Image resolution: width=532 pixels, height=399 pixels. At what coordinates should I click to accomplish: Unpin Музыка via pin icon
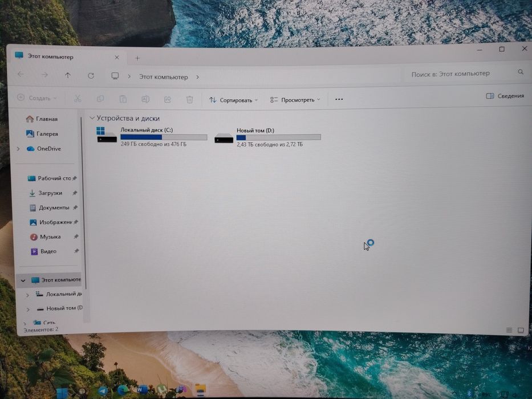tap(76, 237)
